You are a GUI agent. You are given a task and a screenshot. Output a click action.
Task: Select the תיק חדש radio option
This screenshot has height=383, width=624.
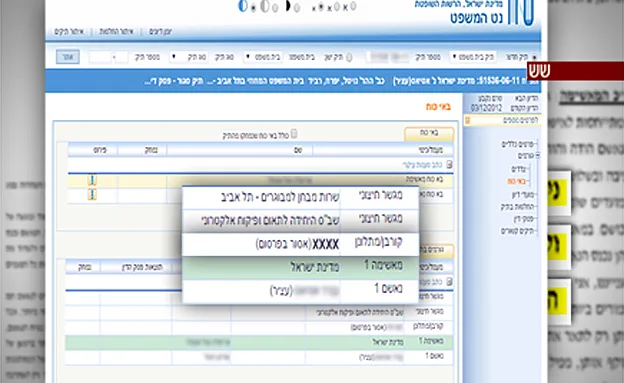point(534,57)
